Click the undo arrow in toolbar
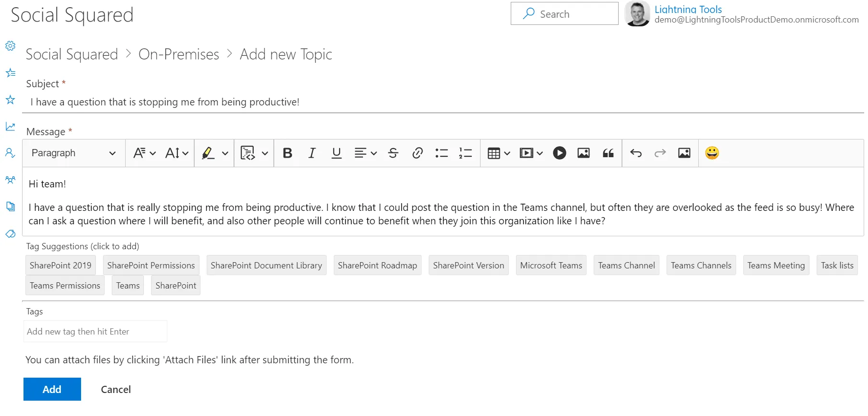868x416 pixels. tap(636, 153)
